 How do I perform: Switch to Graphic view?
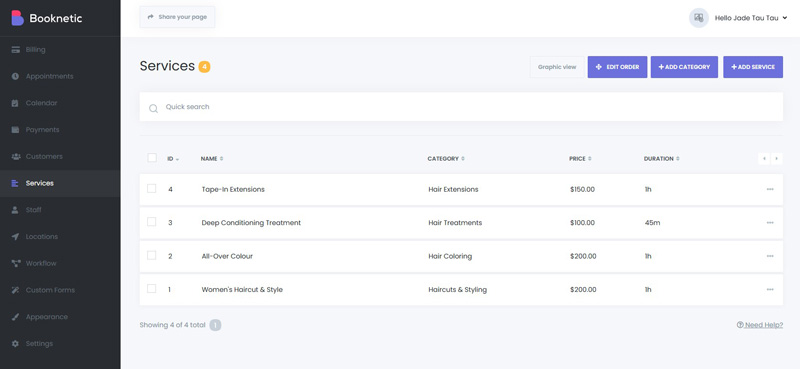557,67
